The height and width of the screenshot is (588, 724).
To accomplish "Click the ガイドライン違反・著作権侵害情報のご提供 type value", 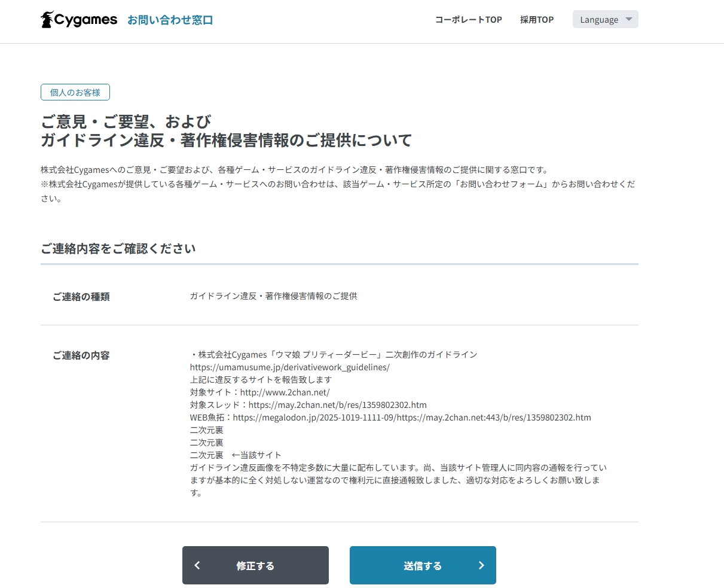I will 273,296.
